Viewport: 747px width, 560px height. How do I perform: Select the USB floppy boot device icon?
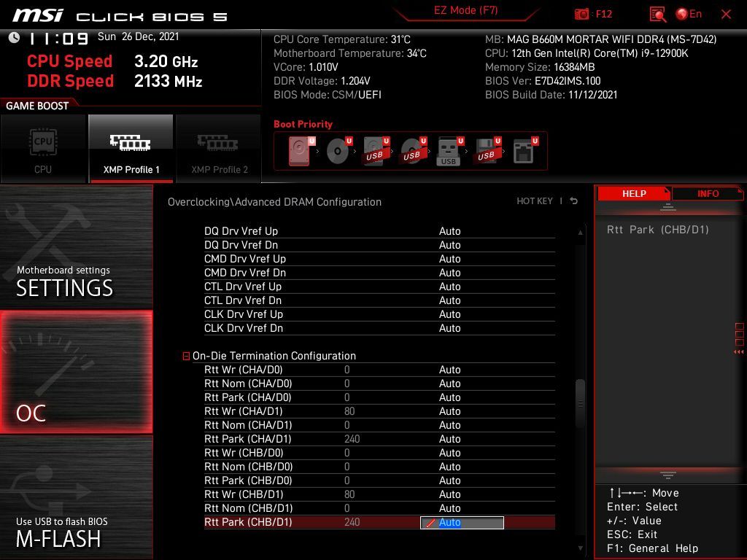point(486,151)
